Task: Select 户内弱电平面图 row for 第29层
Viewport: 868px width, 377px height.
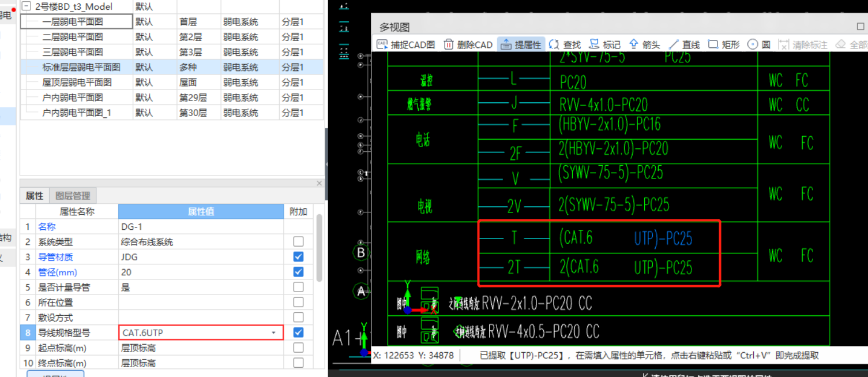Action: (x=172, y=98)
